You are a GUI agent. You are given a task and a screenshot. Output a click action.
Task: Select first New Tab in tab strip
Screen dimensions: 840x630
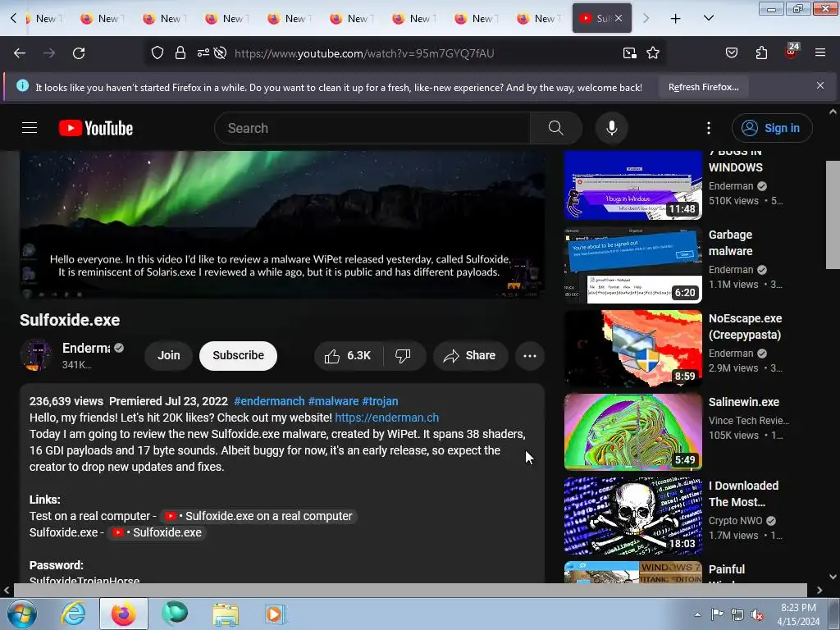pyautogui.click(x=44, y=19)
